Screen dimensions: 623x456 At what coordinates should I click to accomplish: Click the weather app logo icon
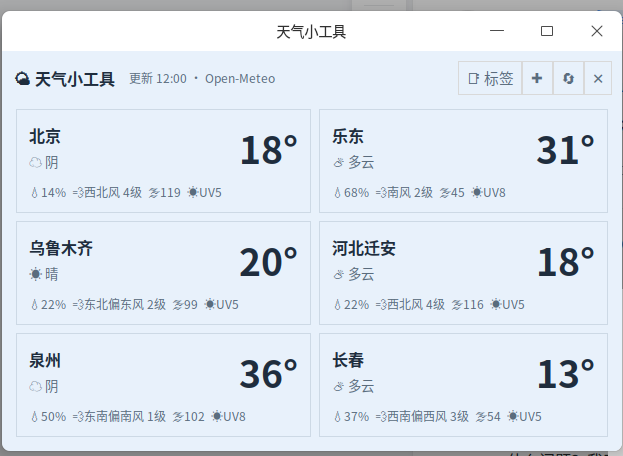(22, 79)
